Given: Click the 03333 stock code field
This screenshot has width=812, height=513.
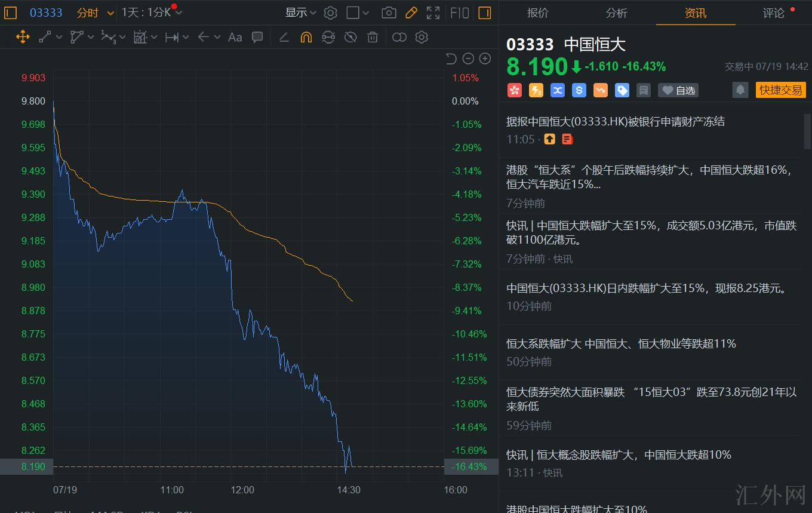Looking at the screenshot, I should click(46, 13).
